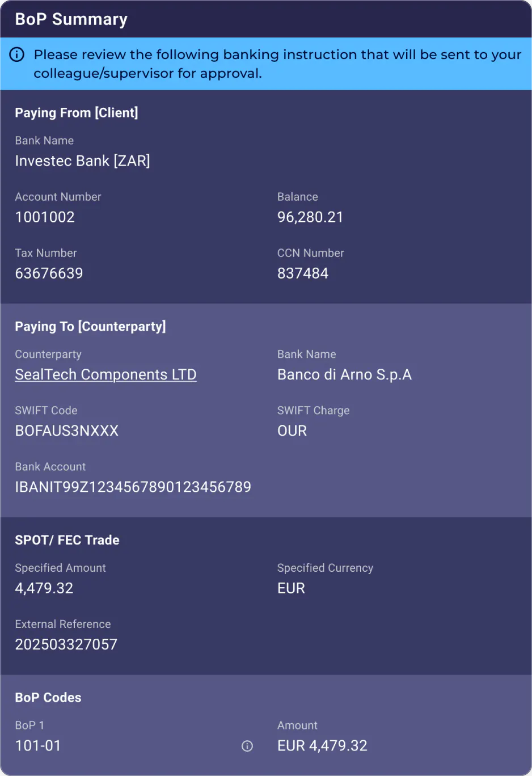532x776 pixels.
Task: Click account number 1001002
Action: pos(45,217)
